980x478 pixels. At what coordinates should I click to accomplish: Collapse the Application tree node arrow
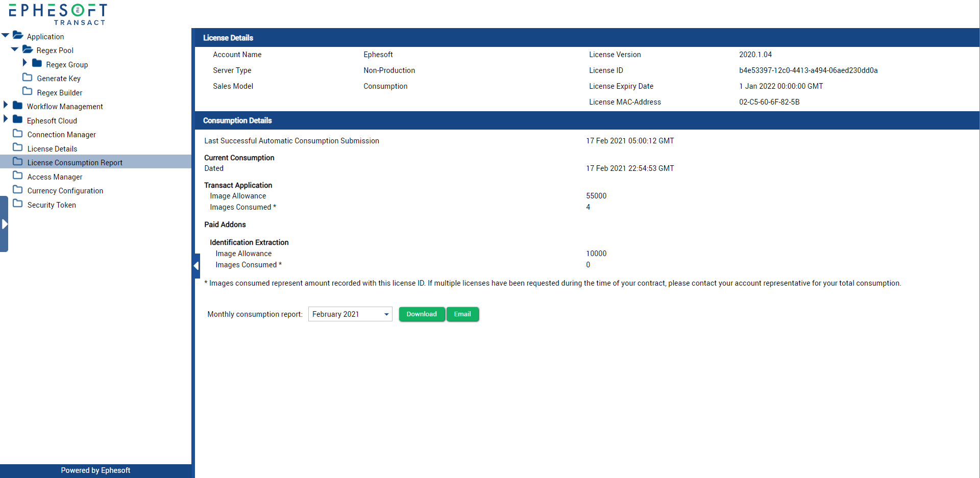tap(5, 35)
